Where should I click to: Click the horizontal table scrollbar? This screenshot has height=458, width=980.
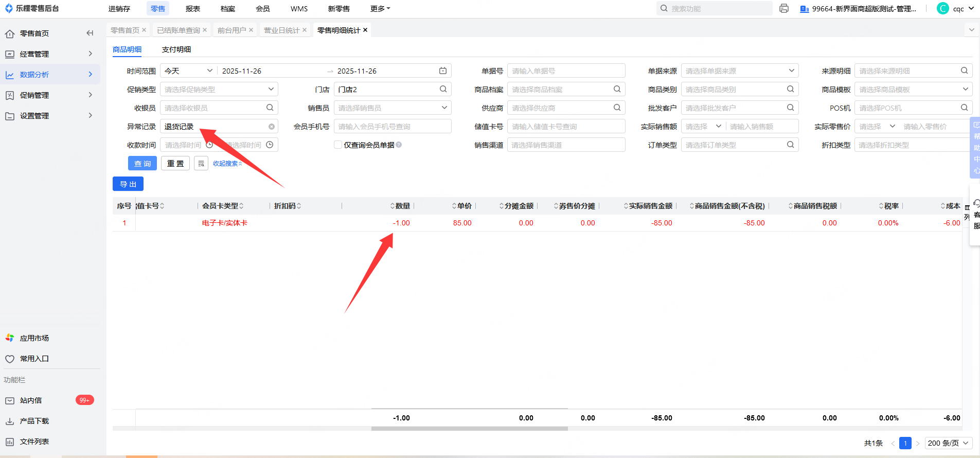click(x=469, y=428)
